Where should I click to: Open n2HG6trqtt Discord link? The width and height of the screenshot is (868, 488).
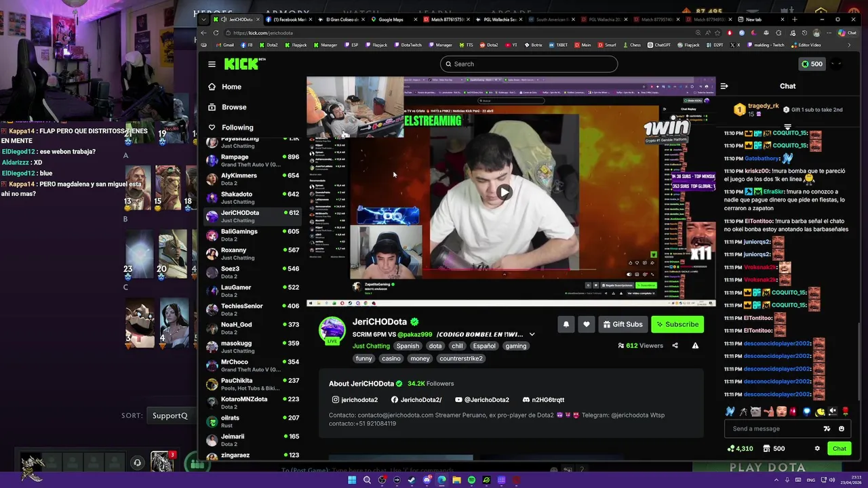coord(543,400)
